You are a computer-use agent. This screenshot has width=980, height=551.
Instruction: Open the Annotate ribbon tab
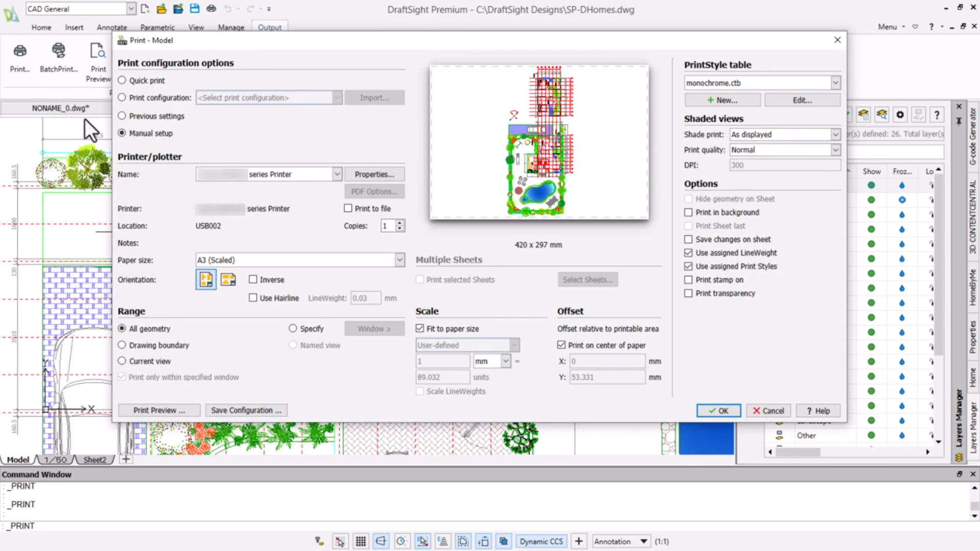point(111,27)
